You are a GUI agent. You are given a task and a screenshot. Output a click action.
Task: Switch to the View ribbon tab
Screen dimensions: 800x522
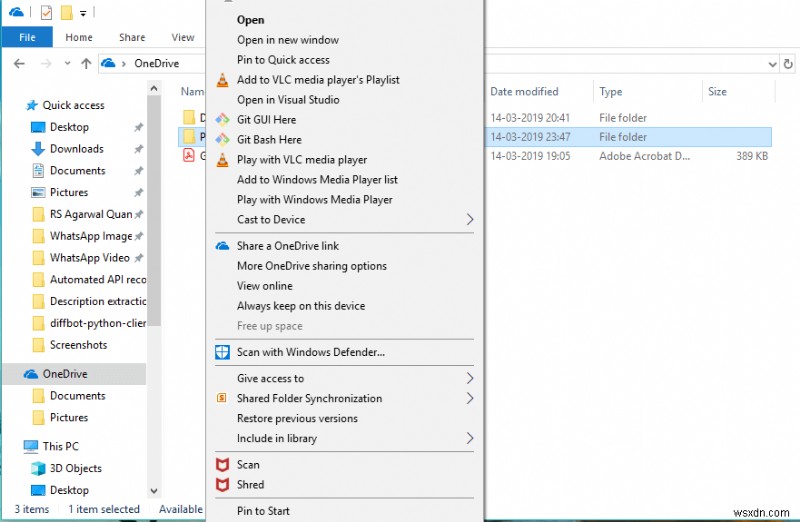click(x=183, y=37)
